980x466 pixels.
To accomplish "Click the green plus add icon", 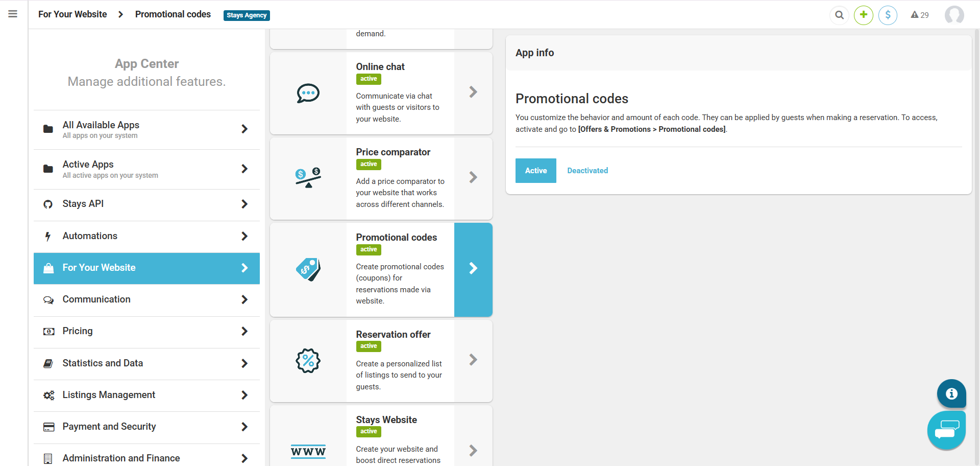I will [x=864, y=15].
